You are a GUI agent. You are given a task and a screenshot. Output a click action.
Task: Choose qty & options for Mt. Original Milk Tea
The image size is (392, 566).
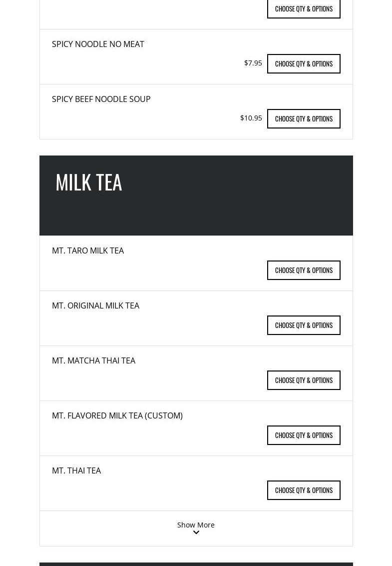coord(304,325)
